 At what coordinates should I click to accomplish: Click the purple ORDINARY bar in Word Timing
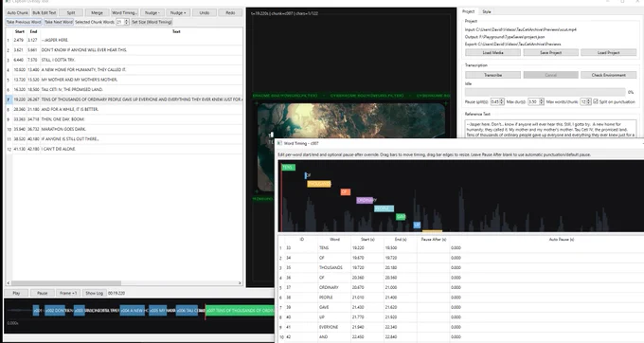(365, 200)
